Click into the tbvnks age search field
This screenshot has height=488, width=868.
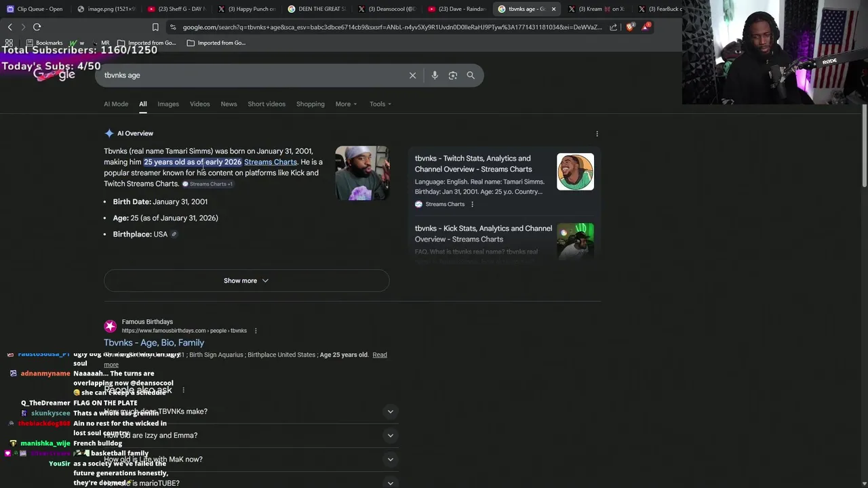pos(251,75)
